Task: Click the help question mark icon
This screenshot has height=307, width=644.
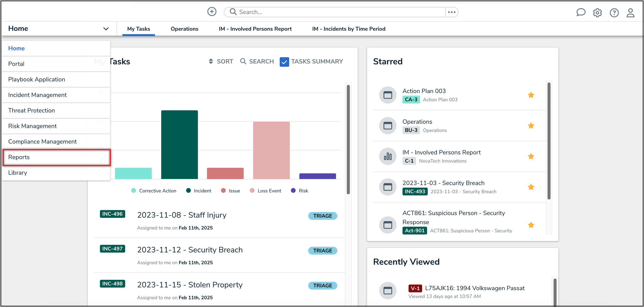Action: tap(614, 13)
